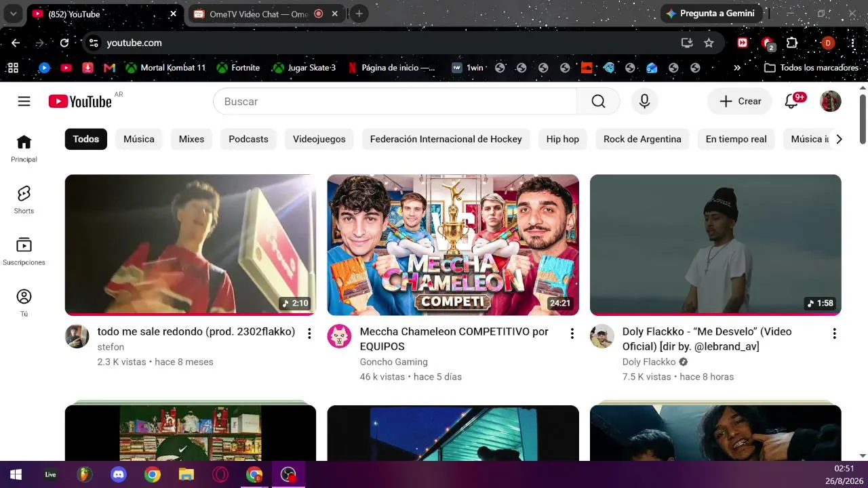Open OBS Studio from the taskbar
This screenshot has height=488, width=868.
click(288, 474)
